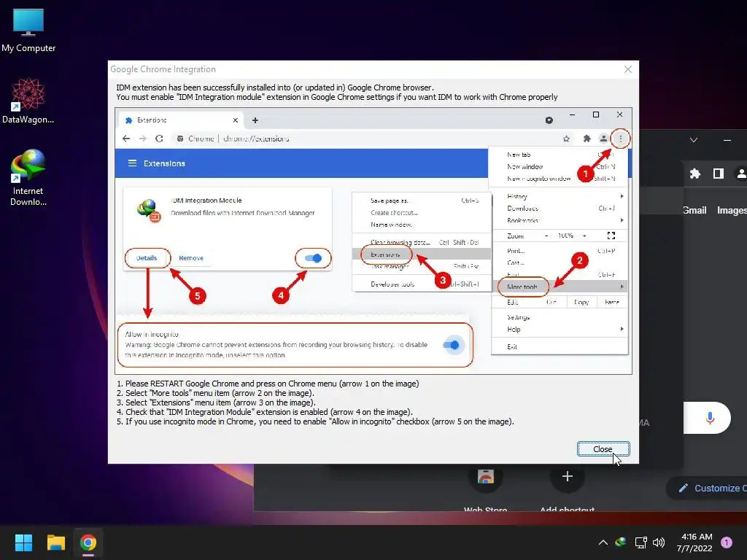The image size is (747, 560).
Task: Open the Images link in Chrome
Action: [x=732, y=211]
